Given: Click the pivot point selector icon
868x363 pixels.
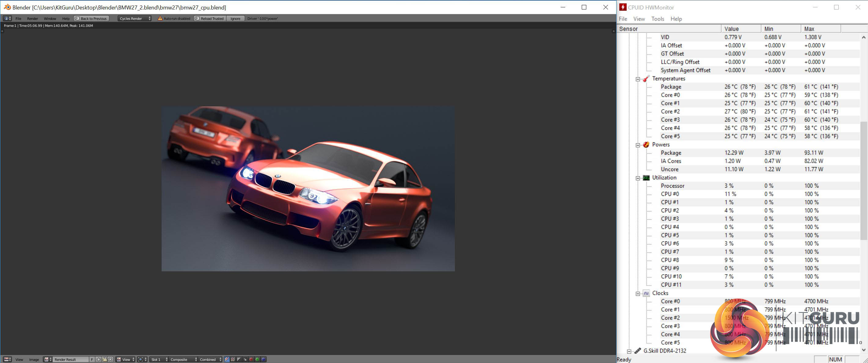Looking at the screenshot, I should coord(141,359).
